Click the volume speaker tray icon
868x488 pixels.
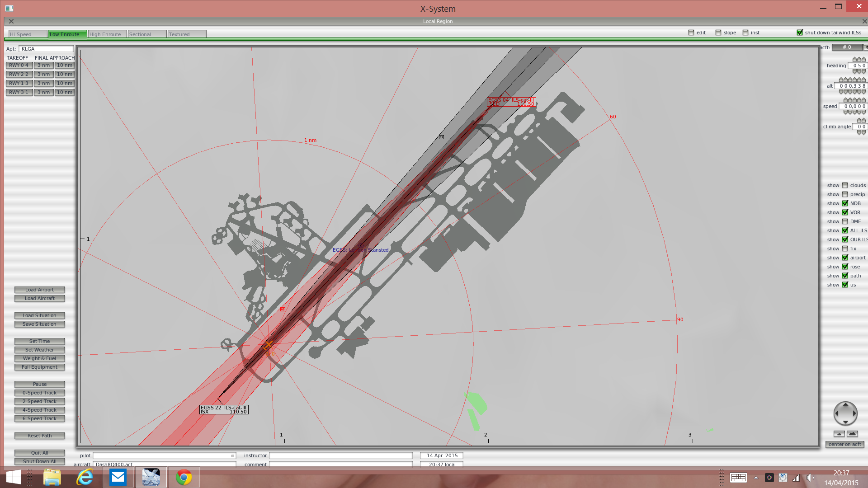810,478
